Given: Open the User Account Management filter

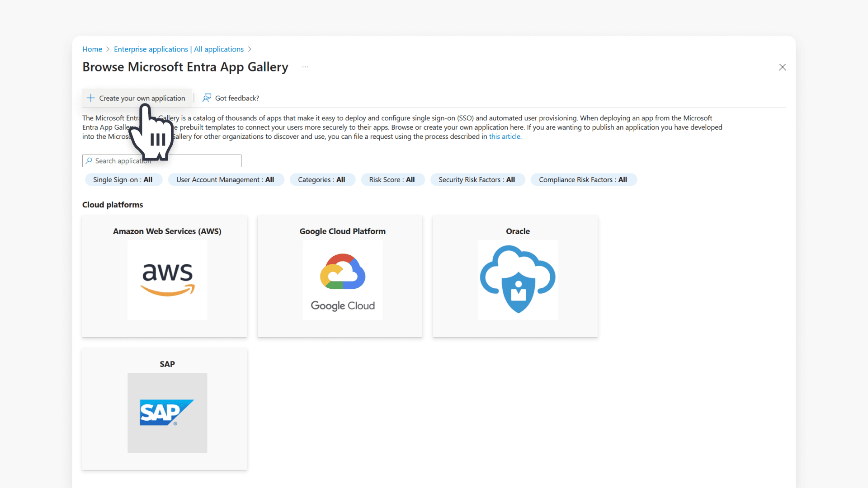Looking at the screenshot, I should tap(226, 179).
